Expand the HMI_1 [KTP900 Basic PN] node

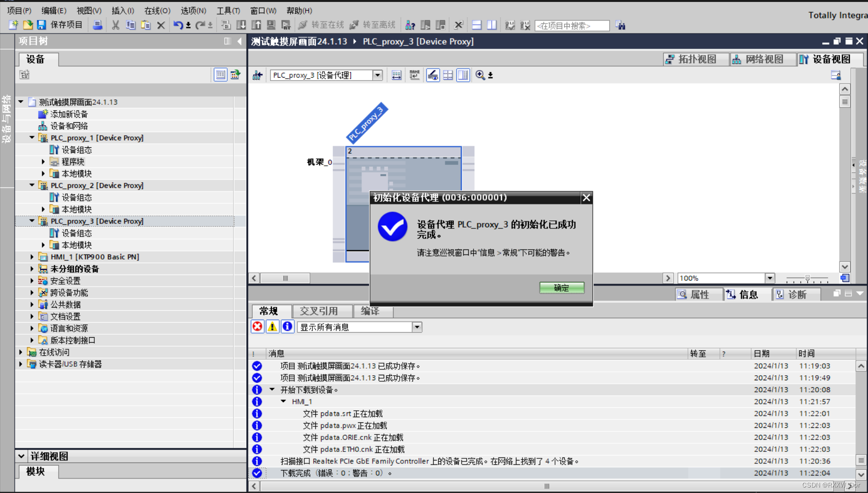32,257
